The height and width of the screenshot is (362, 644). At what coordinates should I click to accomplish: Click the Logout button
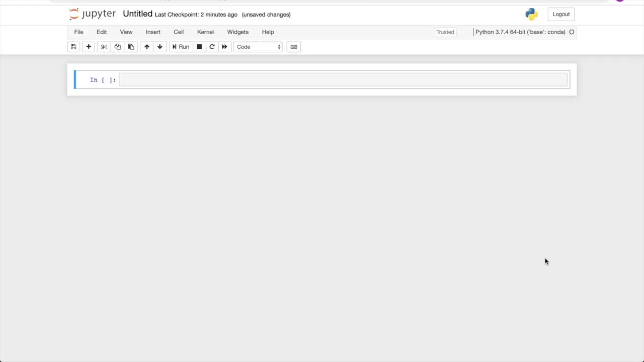[561, 14]
